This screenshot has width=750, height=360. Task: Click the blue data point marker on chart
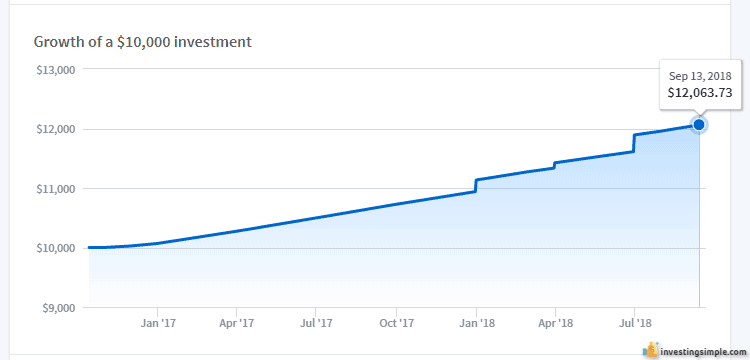699,125
